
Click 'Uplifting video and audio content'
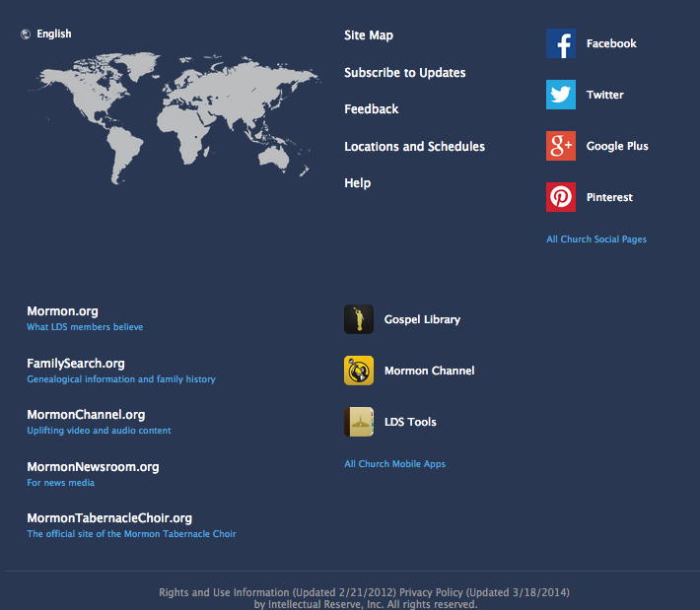(x=99, y=431)
